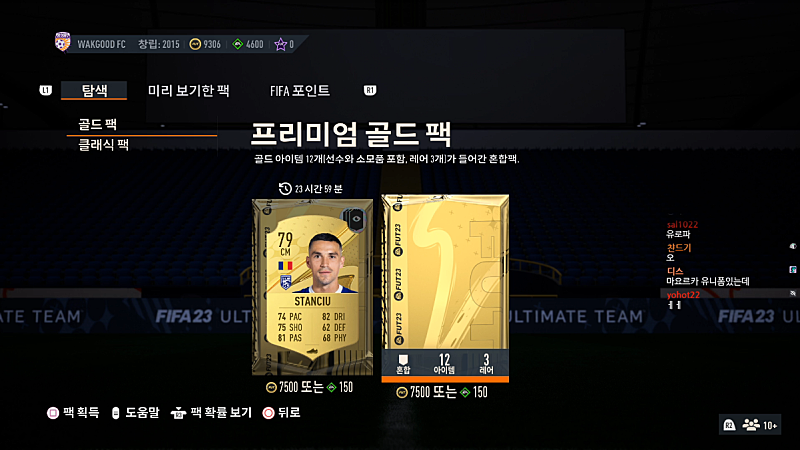The height and width of the screenshot is (450, 800).
Task: Go back with 뒤로 button
Action: click(x=281, y=413)
